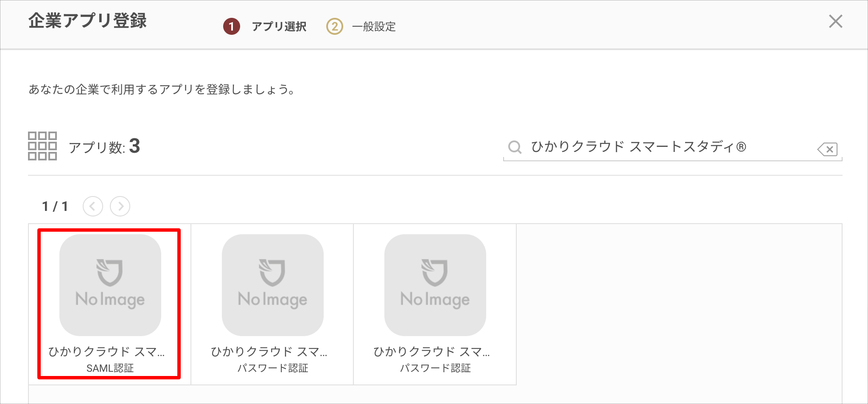Click the second app's No Image thumbnail
The height and width of the screenshot is (404, 868).
273,285
